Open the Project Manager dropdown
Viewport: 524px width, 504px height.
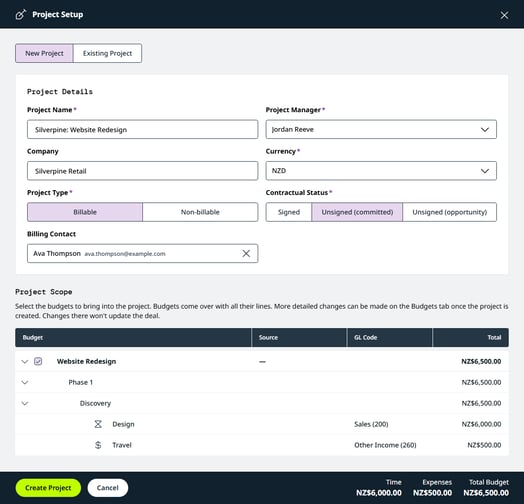[381, 129]
